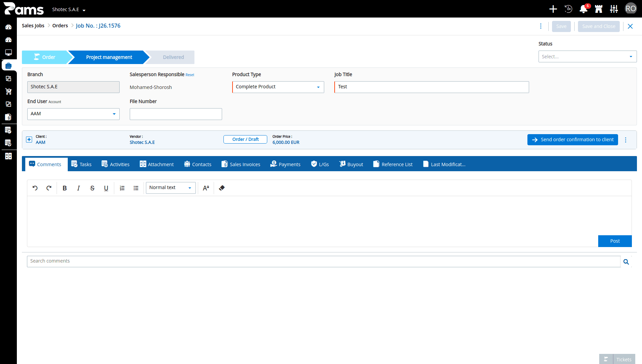642x364 pixels.
Task: Open the shopping cart sidebar icon
Action: (8, 91)
